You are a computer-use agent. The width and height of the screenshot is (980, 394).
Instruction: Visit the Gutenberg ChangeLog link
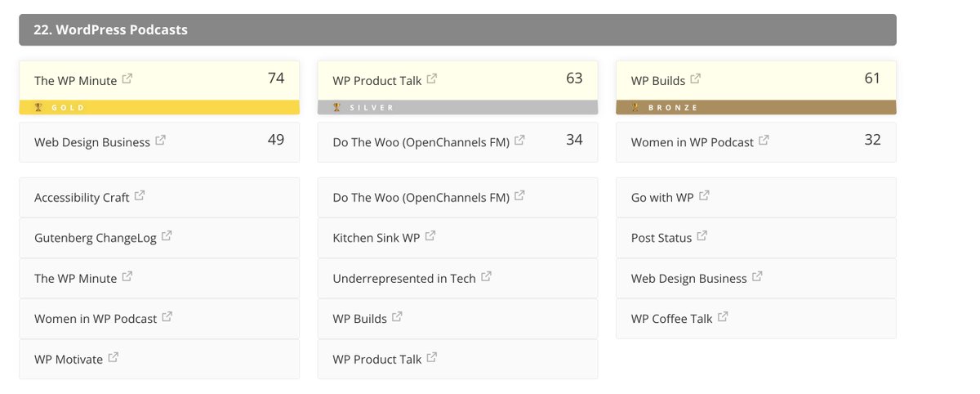click(x=96, y=238)
